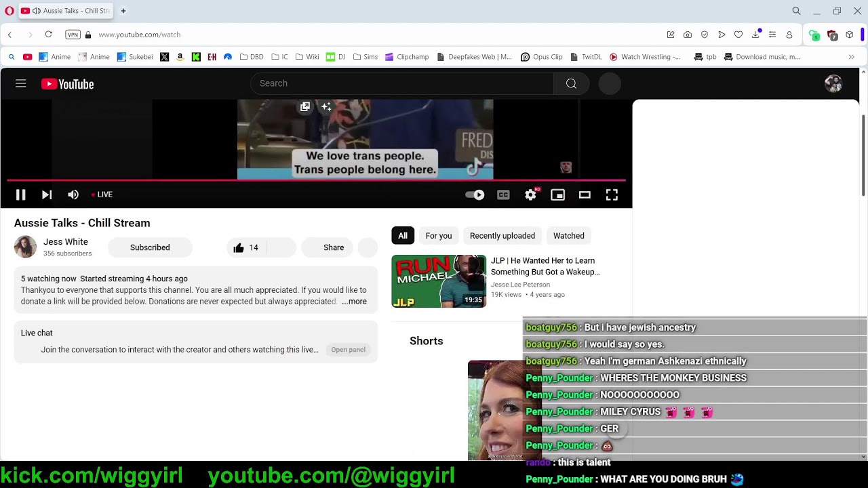Open the YouTube hamburger guide menu

(21, 83)
